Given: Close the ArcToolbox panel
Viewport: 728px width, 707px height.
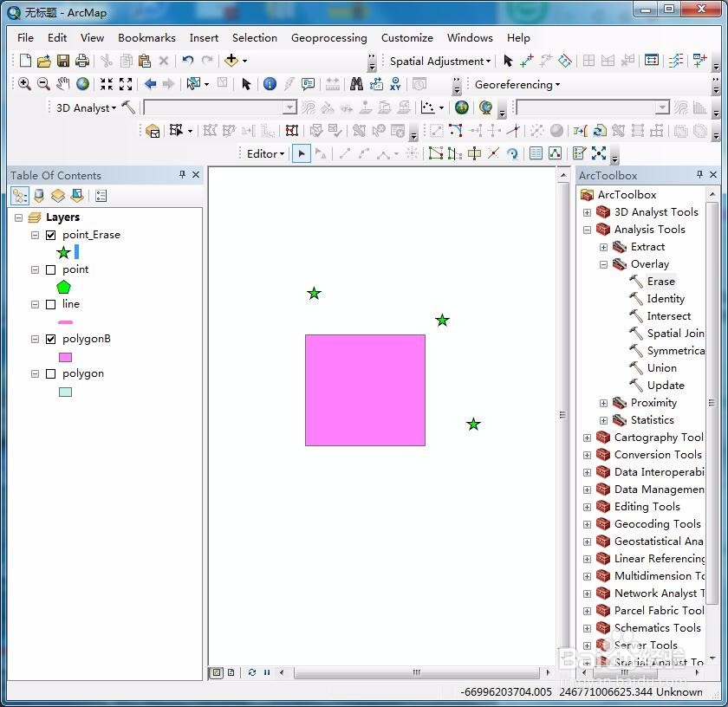Looking at the screenshot, I should 713,174.
